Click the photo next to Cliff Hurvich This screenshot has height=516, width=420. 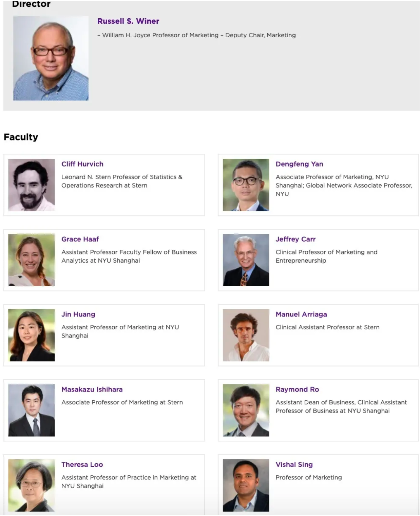pyautogui.click(x=32, y=185)
